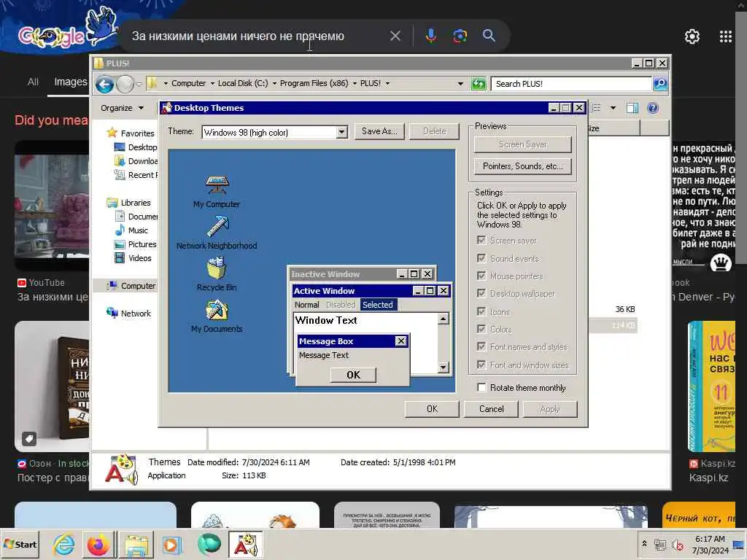Viewport: 747px width, 560px height.
Task: Select Network in the navigation pane
Action: (x=128, y=314)
